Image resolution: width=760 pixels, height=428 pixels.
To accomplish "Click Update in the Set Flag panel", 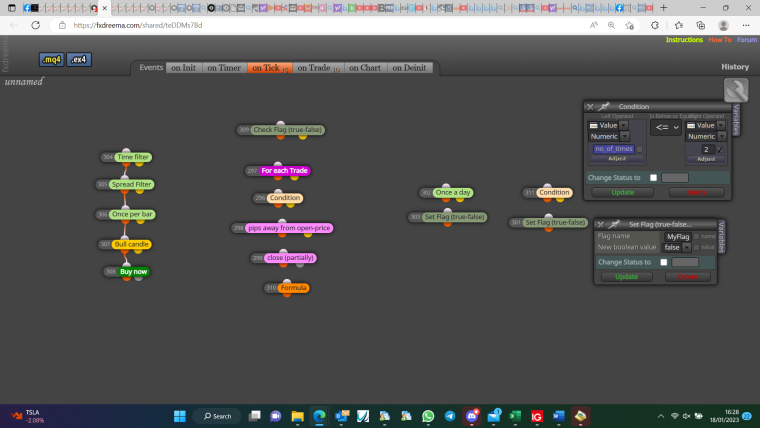I will click(626, 277).
